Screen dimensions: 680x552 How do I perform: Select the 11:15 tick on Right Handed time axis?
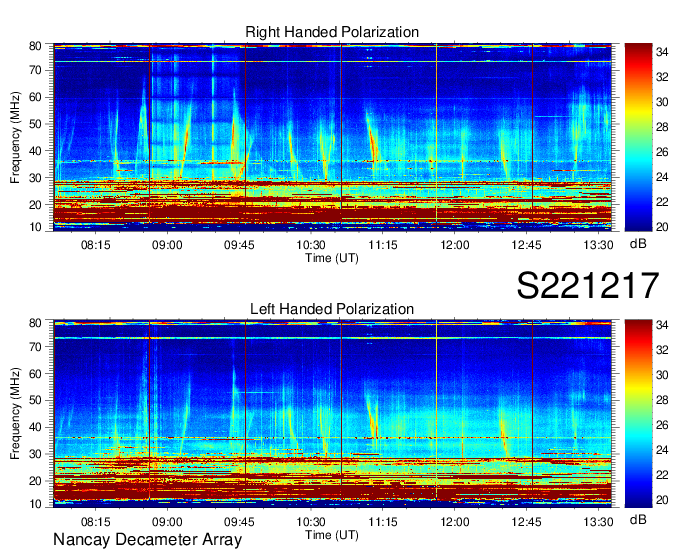coord(382,245)
